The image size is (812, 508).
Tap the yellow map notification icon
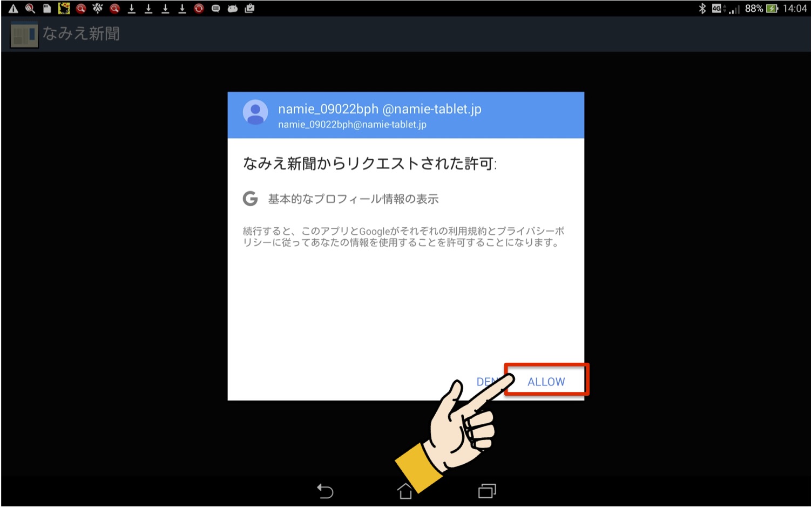[64, 9]
